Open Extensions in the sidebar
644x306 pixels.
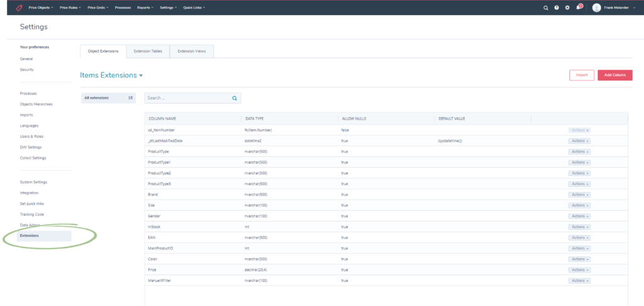(44, 235)
